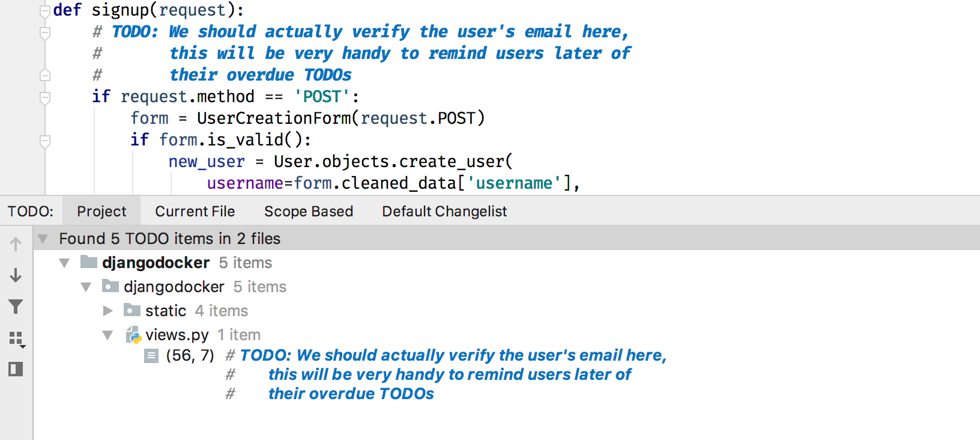Click the 'TODO:' tool window label
980x440 pixels.
point(31,212)
